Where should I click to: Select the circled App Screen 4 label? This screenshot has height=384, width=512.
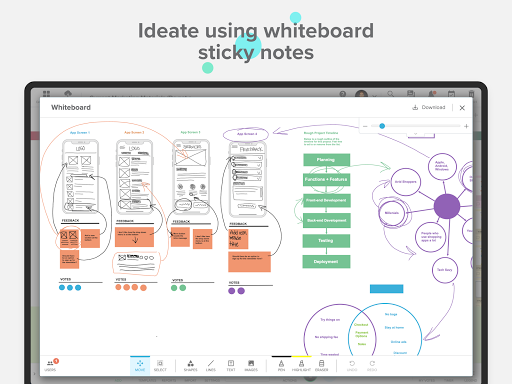(x=246, y=134)
